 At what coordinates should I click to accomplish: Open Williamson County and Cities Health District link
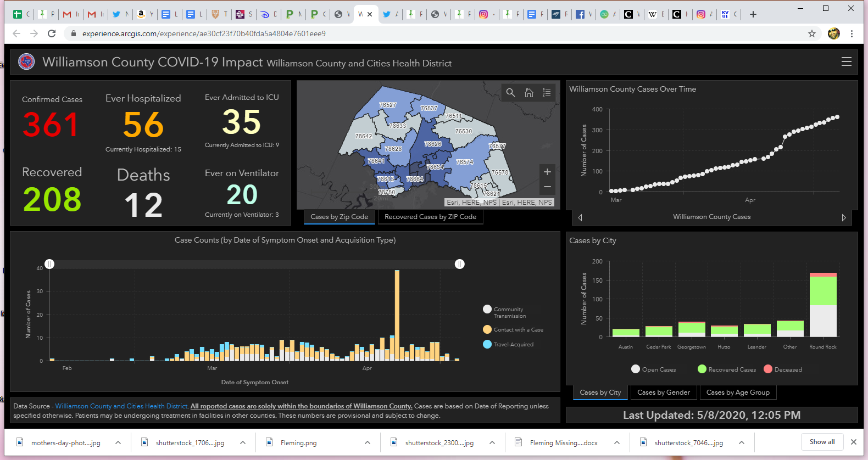(x=121, y=406)
